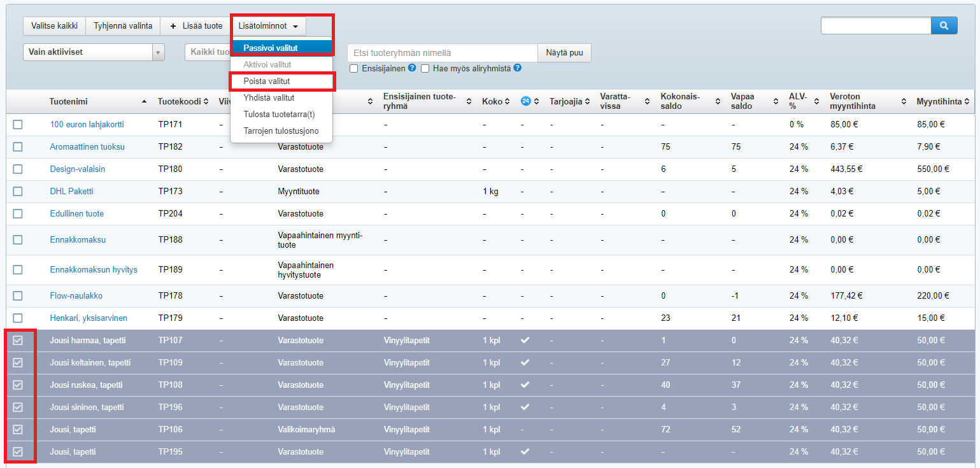The width and height of the screenshot is (980, 468).
Task: Click the blue magnifier search button
Action: click(x=944, y=25)
